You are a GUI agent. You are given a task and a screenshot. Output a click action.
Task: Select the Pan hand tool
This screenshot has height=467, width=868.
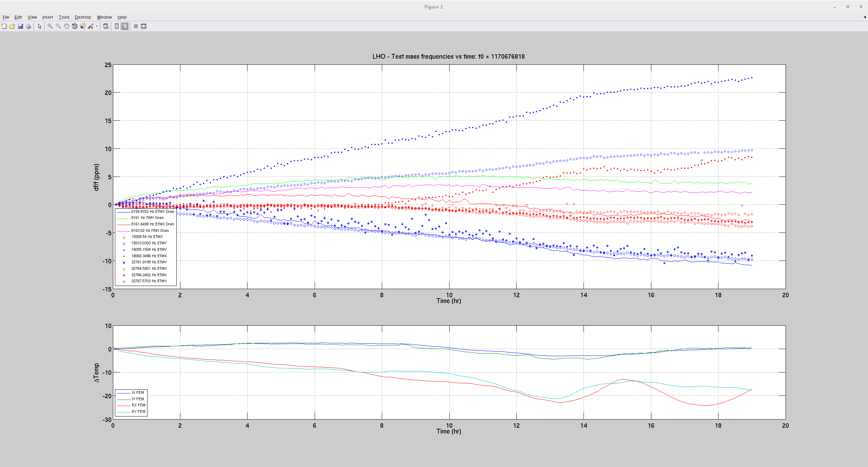pos(66,26)
